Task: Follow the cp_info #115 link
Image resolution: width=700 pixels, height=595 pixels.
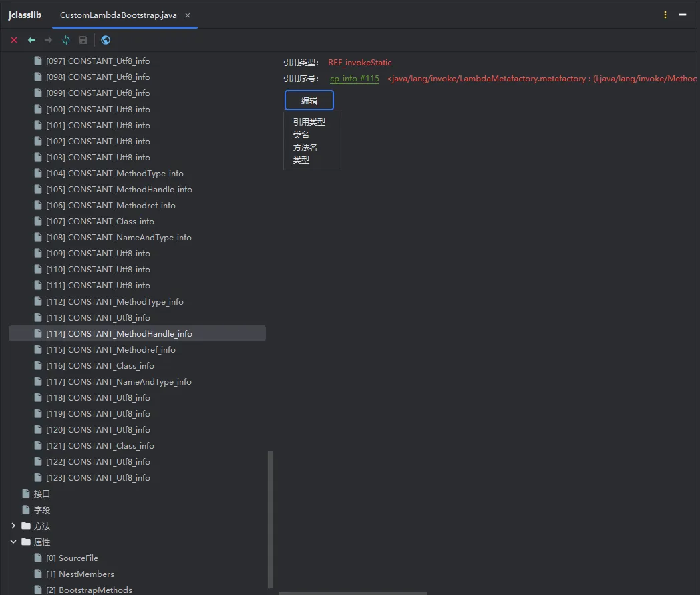Action: [x=355, y=79]
